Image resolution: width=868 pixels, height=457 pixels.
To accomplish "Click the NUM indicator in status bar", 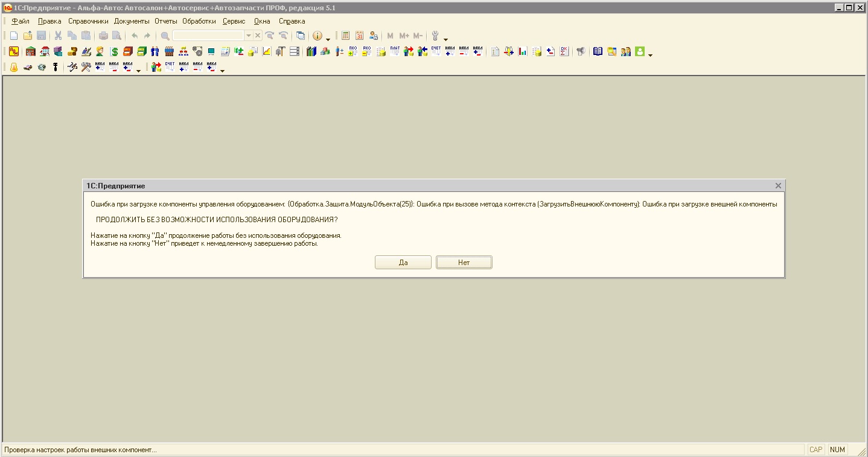I will click(837, 450).
